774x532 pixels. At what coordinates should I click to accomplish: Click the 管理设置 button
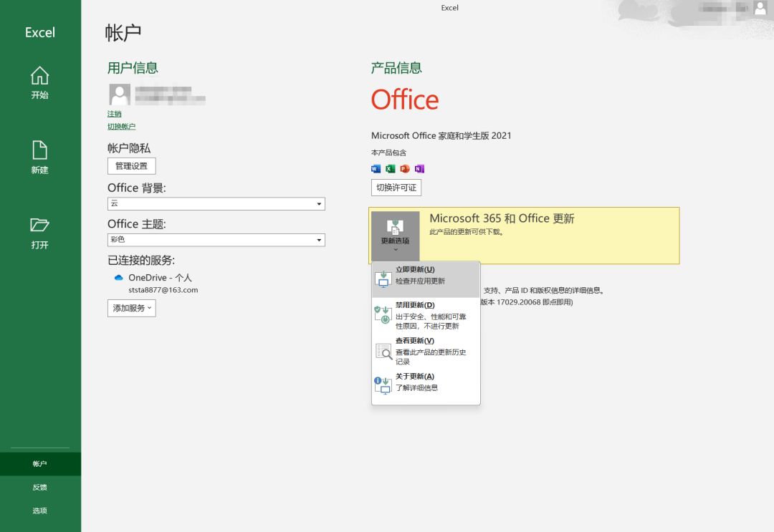pos(132,166)
